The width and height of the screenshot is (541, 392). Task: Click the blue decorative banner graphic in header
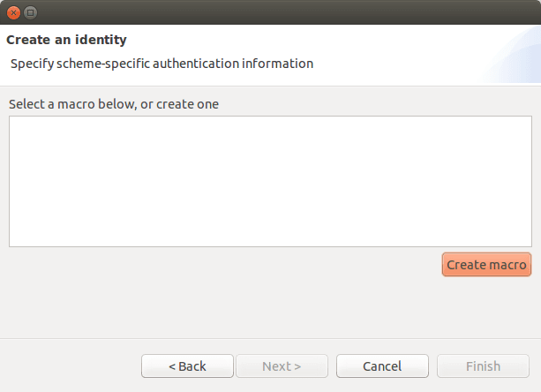[x=515, y=56]
